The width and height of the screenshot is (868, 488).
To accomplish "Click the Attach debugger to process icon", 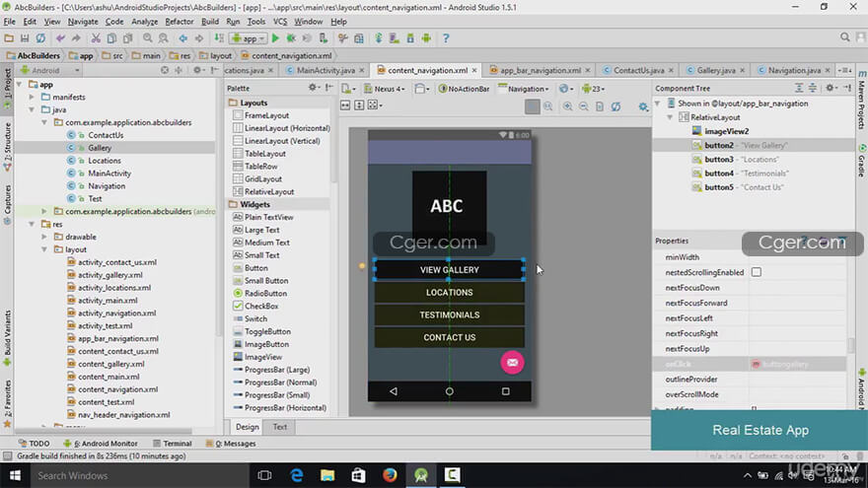I will point(324,38).
